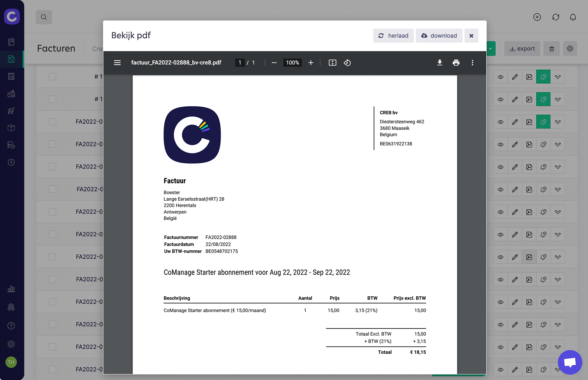Viewport: 588px width, 380px height.
Task: Open the help question mark icon
Action: click(x=11, y=325)
